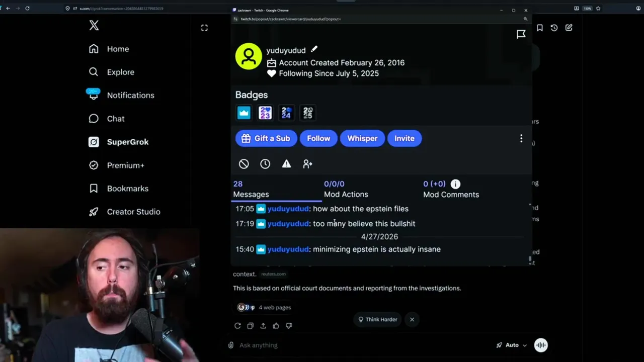Viewport: 644px width, 362px height.
Task: Click yuduyudud name in 17:19 message
Action: [x=288, y=224]
